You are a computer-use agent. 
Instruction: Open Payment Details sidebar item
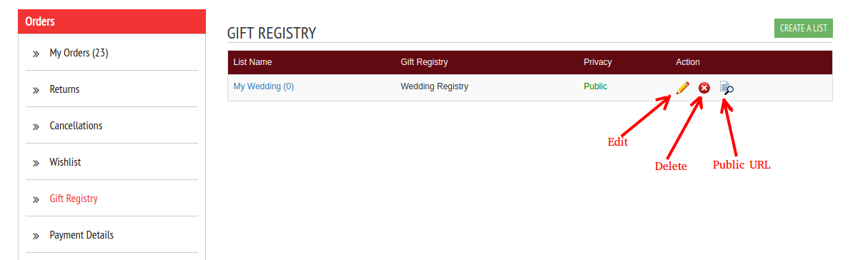click(x=82, y=235)
